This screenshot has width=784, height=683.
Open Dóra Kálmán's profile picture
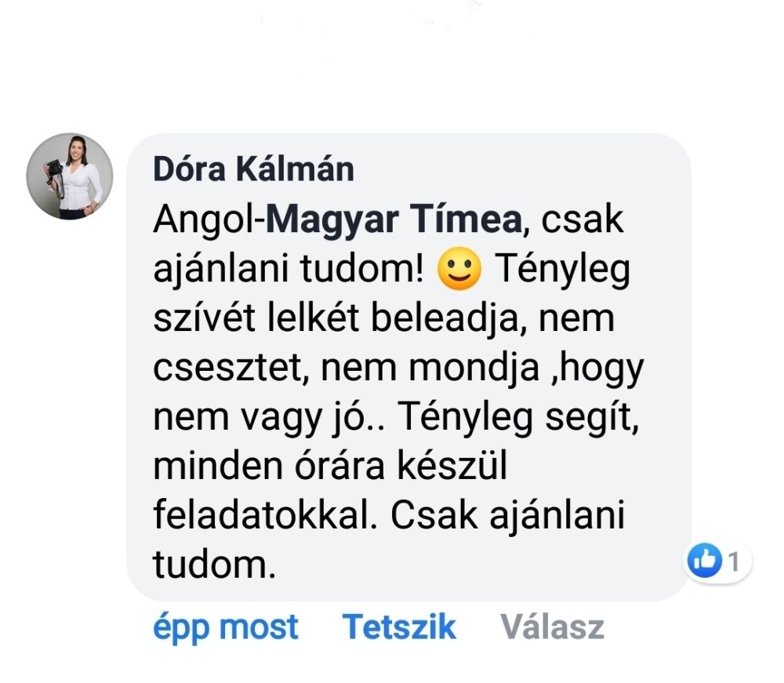pyautogui.click(x=70, y=176)
